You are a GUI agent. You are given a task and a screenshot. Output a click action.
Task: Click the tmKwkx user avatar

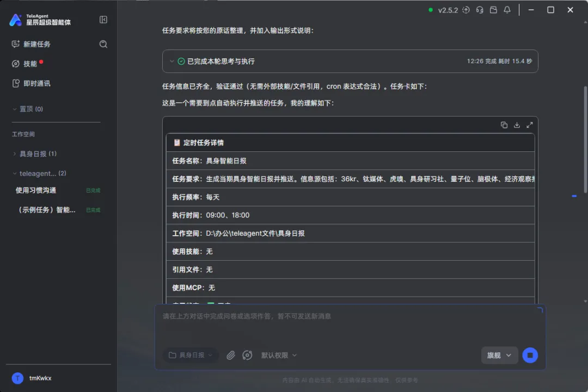(17, 378)
